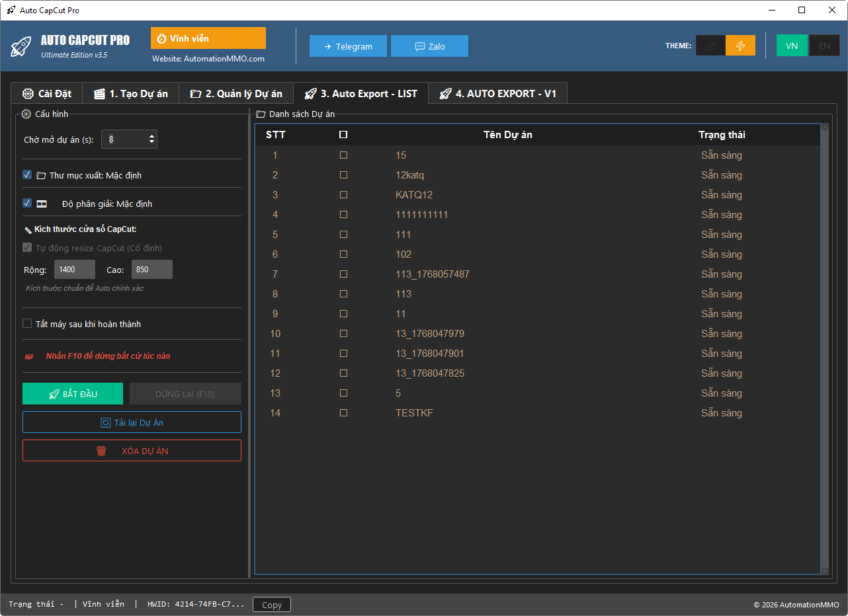Check the box for project TESTKF
848x616 pixels.
(343, 413)
